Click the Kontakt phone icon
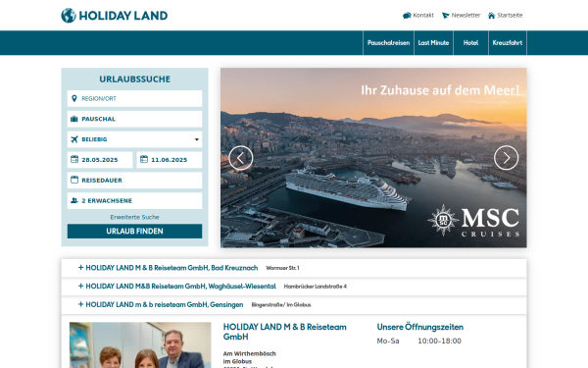The image size is (588, 368). pos(407,16)
